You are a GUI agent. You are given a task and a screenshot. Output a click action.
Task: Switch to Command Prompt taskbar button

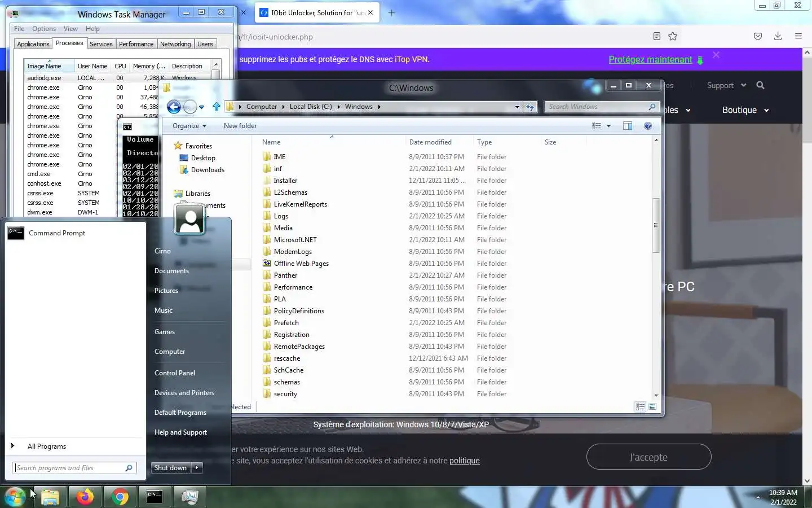pos(155,497)
